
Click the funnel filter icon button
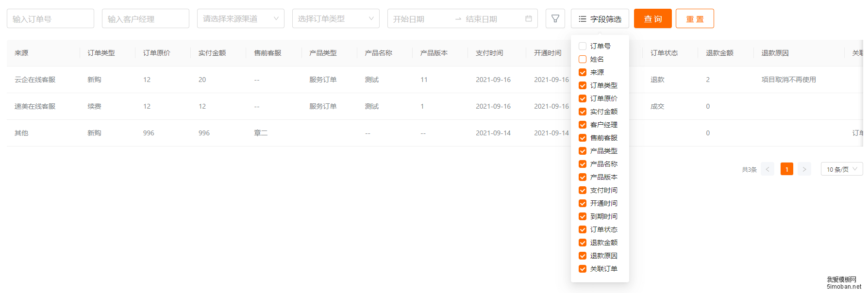[x=555, y=19]
